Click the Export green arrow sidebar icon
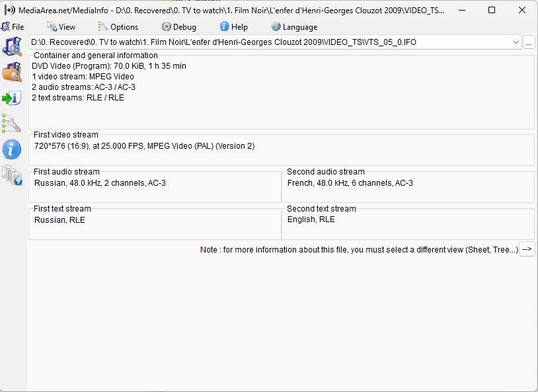 click(12, 98)
